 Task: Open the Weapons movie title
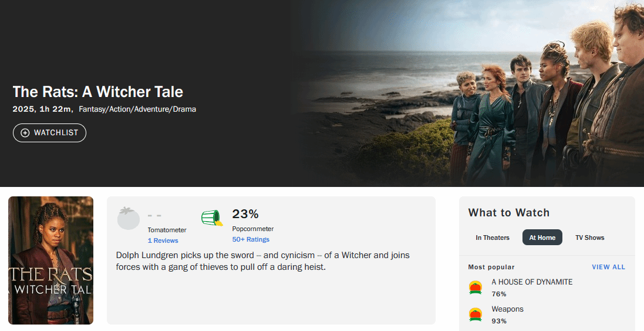pos(507,309)
